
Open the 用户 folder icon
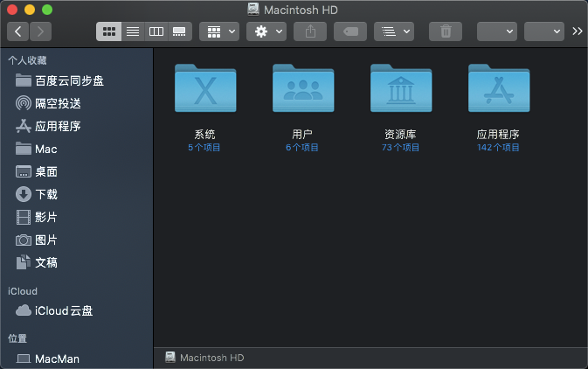[303, 88]
